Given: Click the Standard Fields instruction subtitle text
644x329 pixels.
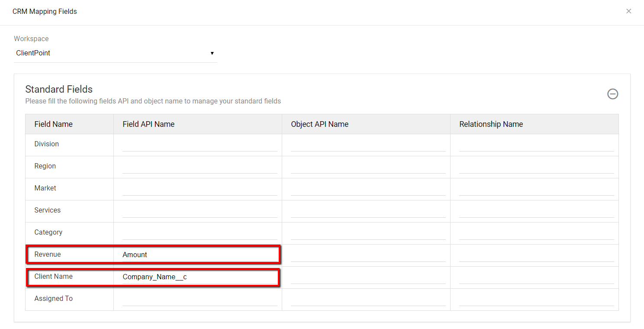Looking at the screenshot, I should tap(153, 101).
